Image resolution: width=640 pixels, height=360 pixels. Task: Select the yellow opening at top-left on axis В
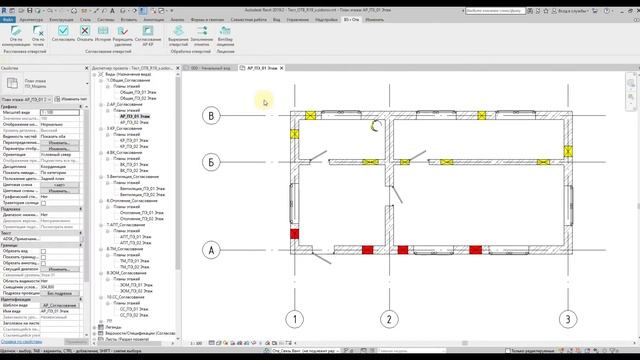(310, 116)
